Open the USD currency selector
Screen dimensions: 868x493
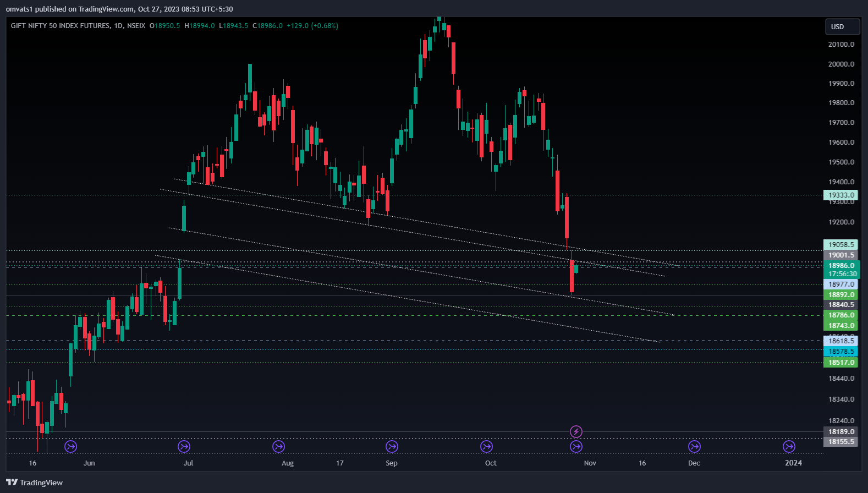coord(842,26)
